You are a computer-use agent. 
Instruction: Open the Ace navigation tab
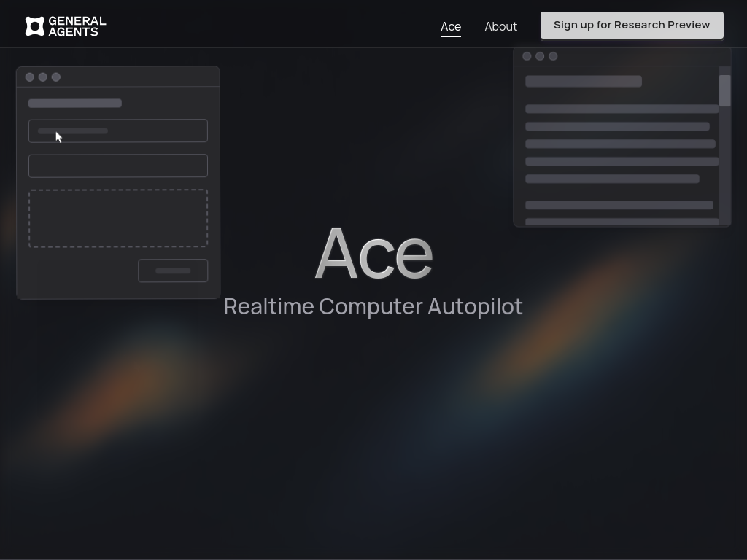(x=451, y=26)
